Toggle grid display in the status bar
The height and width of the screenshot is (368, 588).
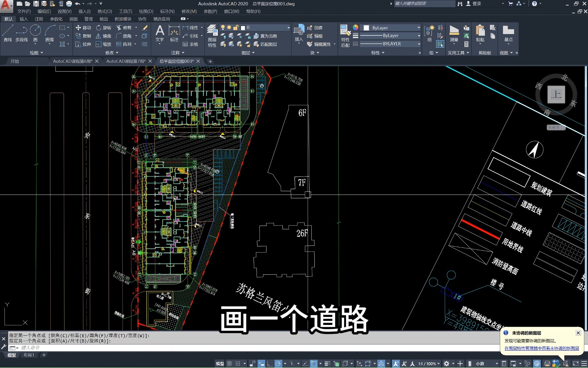(230, 364)
